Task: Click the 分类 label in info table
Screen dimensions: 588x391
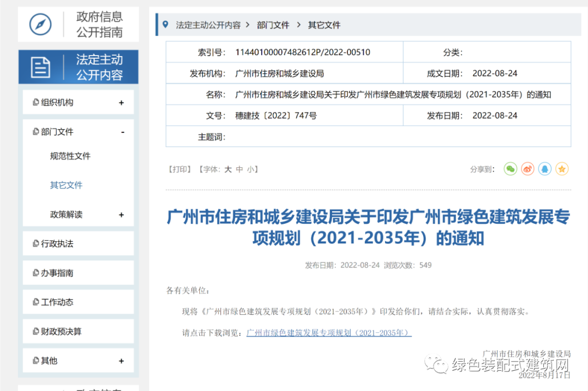Action: coord(453,52)
